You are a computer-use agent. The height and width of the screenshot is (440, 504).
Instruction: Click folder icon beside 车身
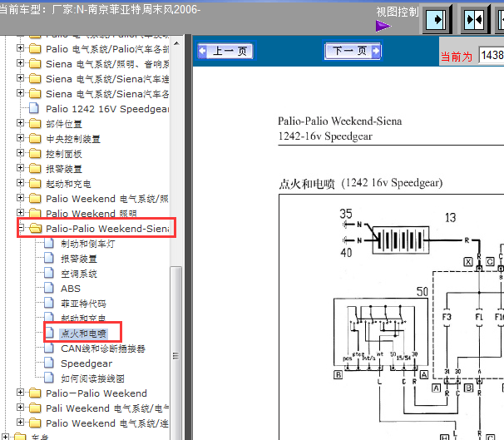(x=20, y=437)
